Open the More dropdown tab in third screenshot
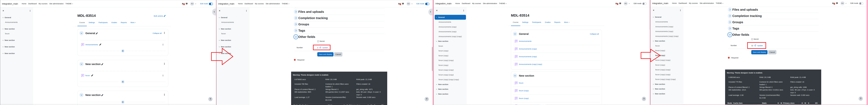 (x=567, y=22)
